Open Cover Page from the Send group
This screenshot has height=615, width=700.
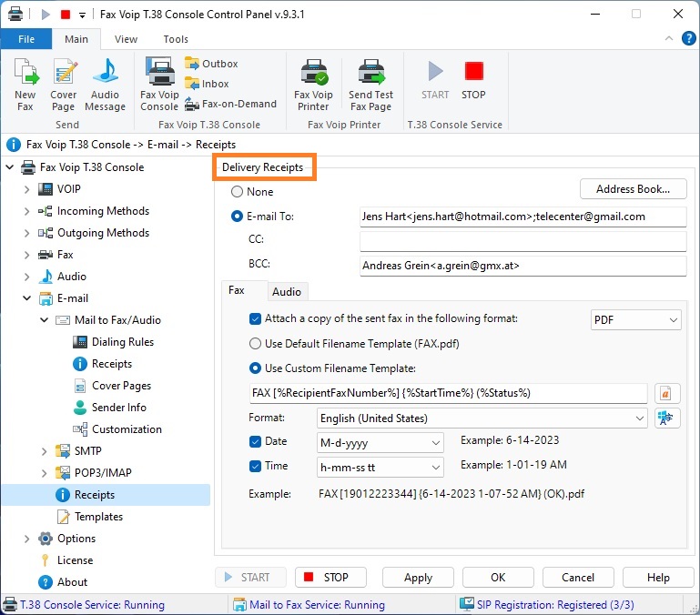(63, 85)
